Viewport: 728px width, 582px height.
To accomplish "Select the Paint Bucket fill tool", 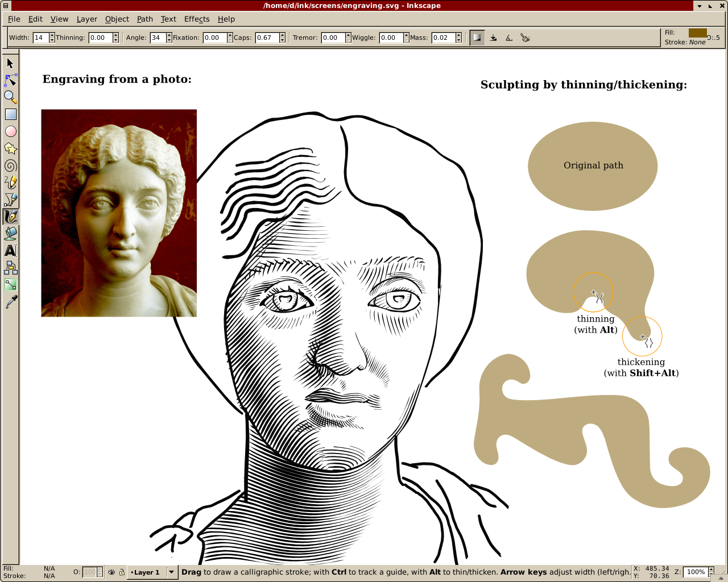I will click(10, 234).
